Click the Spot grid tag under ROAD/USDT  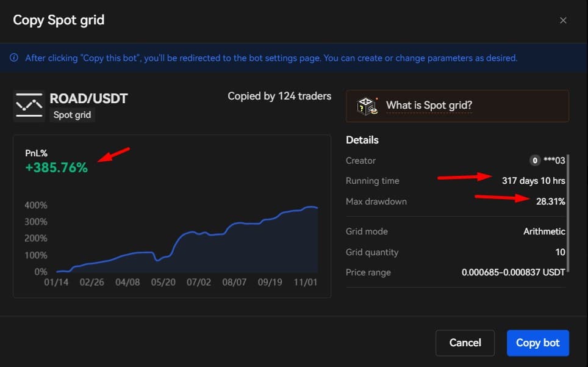pyautogui.click(x=72, y=115)
